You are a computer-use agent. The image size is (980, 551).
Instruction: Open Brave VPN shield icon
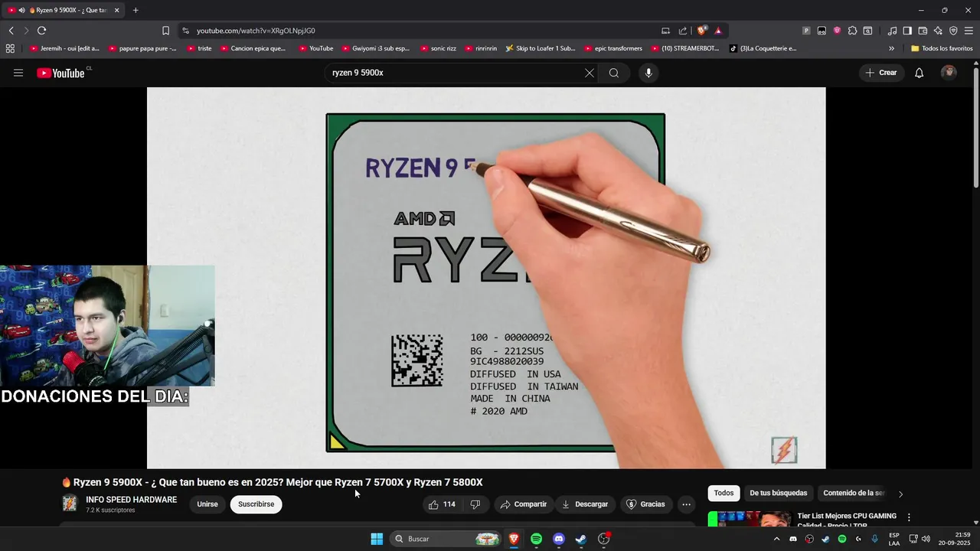click(953, 31)
